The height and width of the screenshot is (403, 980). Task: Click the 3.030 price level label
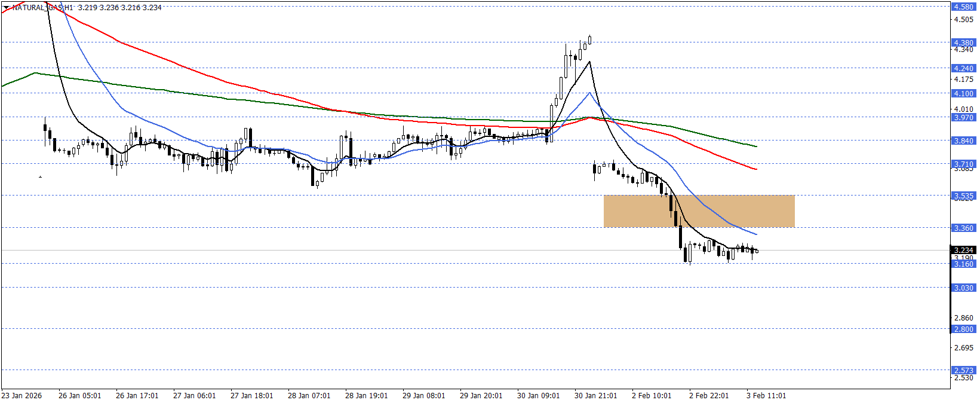click(x=963, y=288)
